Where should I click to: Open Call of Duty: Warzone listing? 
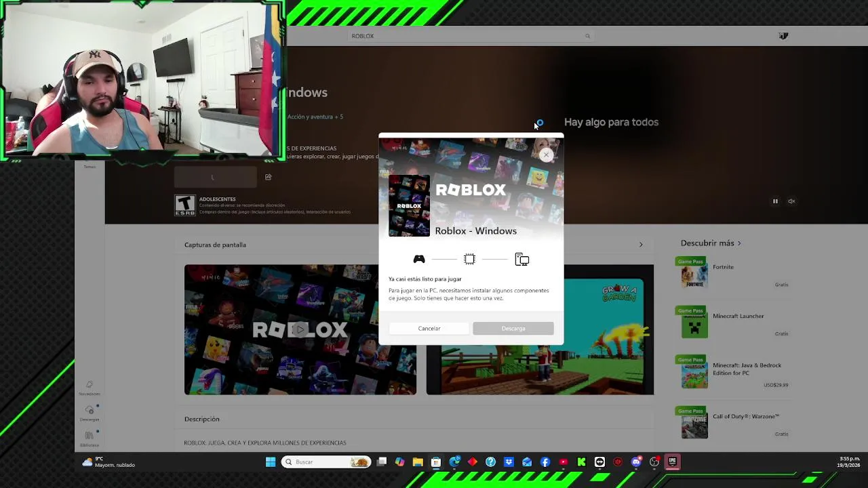734,423
